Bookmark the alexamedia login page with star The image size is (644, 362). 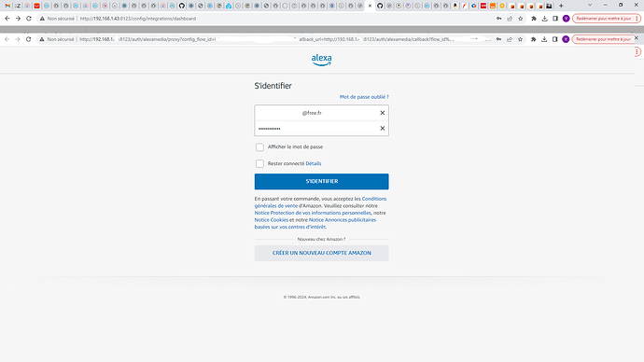[520, 39]
